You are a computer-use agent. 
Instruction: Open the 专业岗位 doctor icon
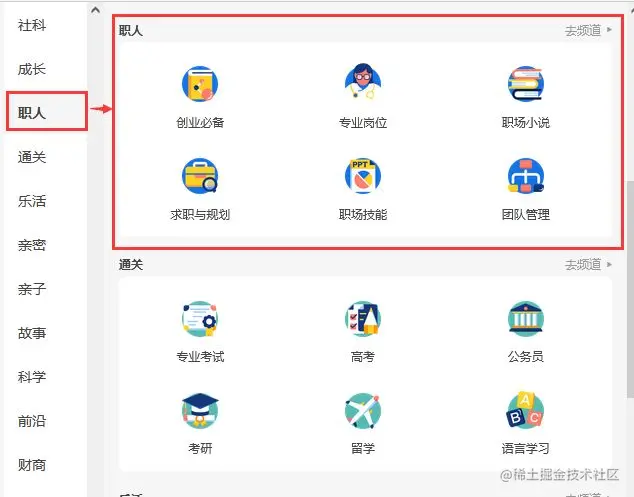coord(363,81)
